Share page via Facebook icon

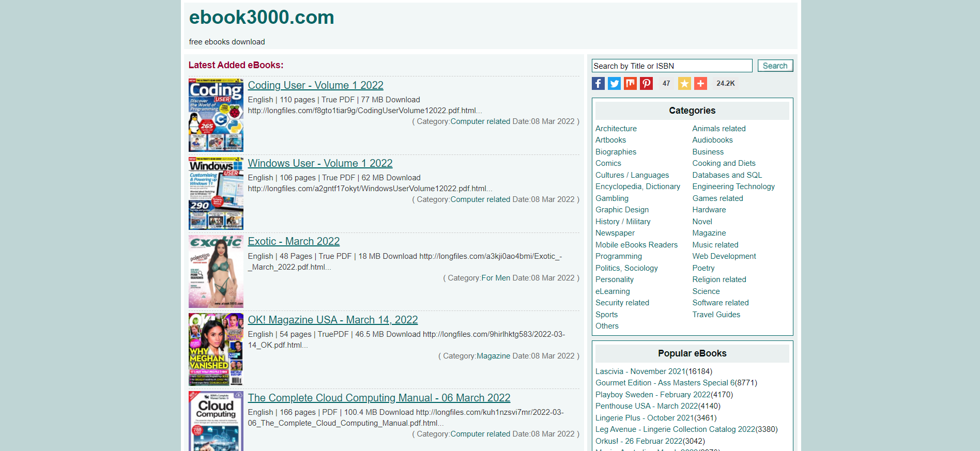[598, 83]
